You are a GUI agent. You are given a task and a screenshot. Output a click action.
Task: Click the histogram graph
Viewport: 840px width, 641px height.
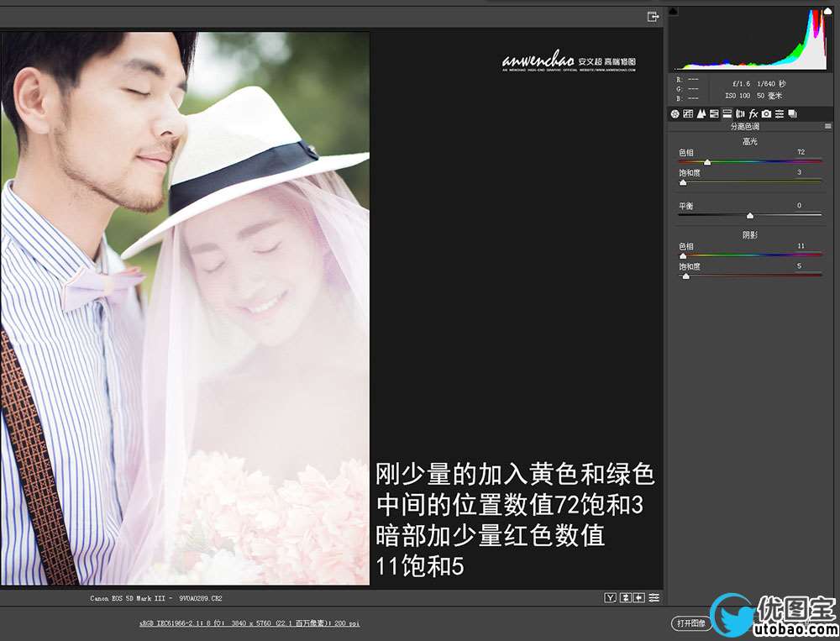(x=750, y=39)
